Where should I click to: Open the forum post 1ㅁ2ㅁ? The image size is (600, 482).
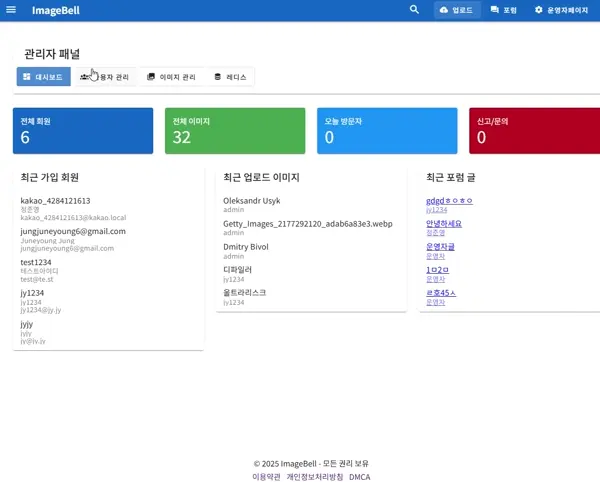(438, 270)
